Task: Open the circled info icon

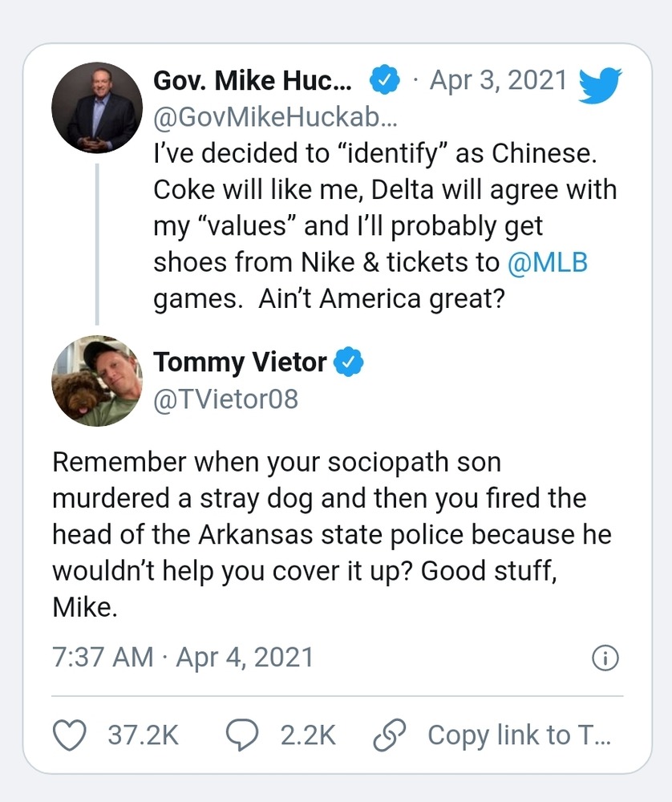Action: (605, 658)
